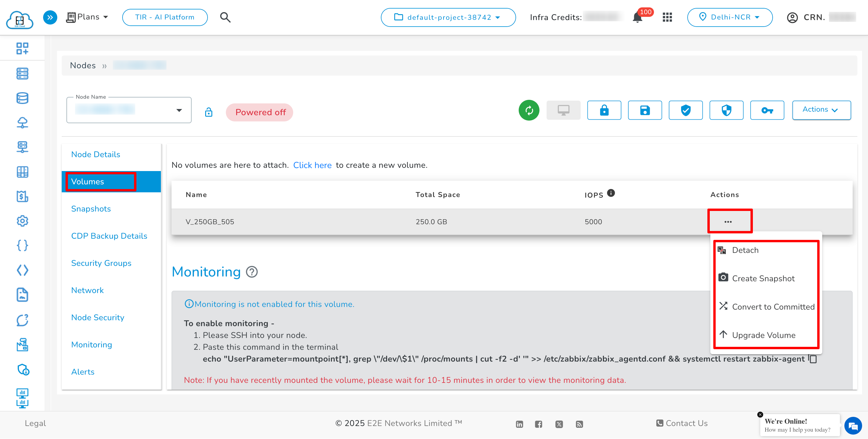
Task: Copy the zabbix command via copy icon
Action: coord(813,359)
